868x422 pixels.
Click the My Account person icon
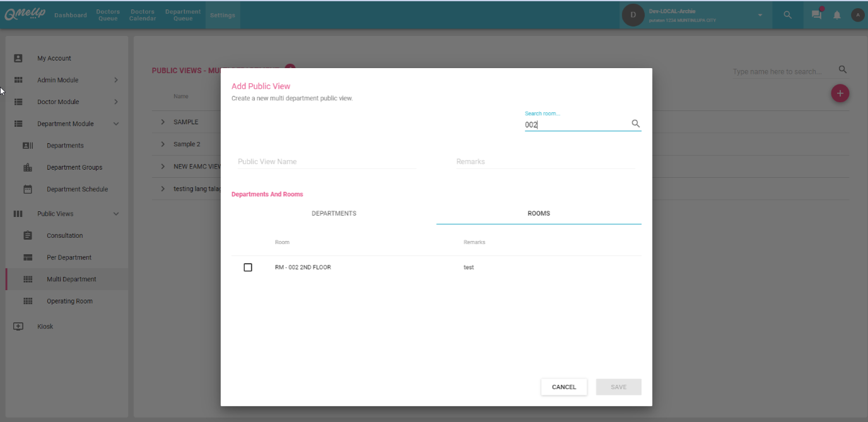18,58
